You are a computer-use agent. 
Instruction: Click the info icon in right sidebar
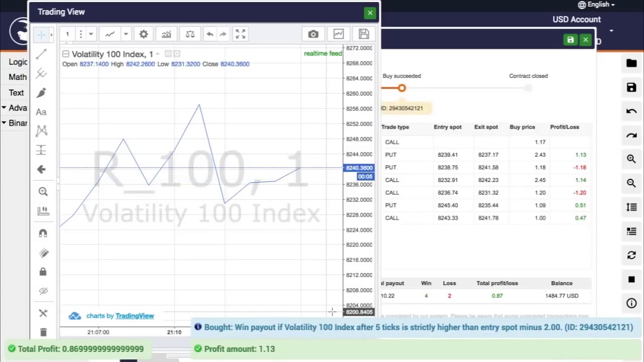point(631,303)
